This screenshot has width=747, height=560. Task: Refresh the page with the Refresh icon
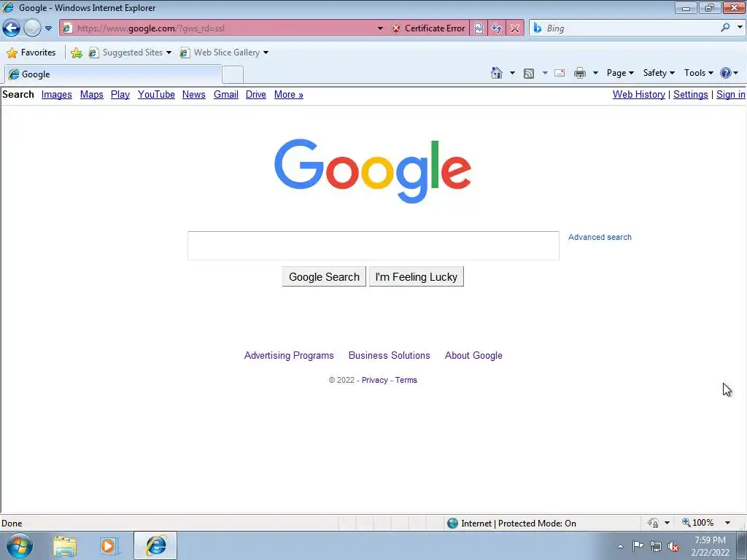pyautogui.click(x=497, y=28)
